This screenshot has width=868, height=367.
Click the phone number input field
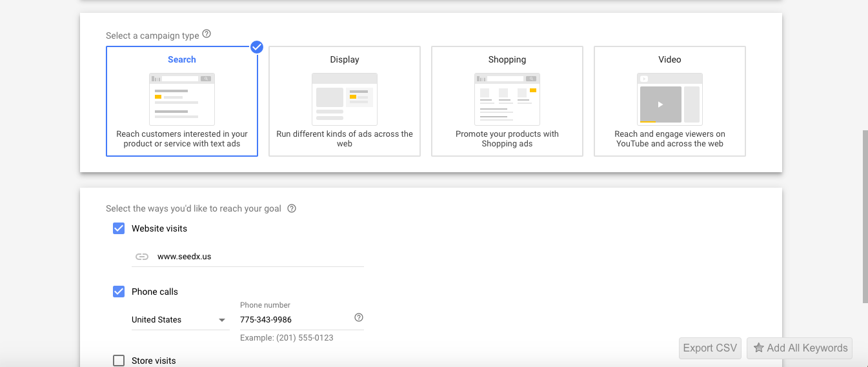pyautogui.click(x=296, y=320)
